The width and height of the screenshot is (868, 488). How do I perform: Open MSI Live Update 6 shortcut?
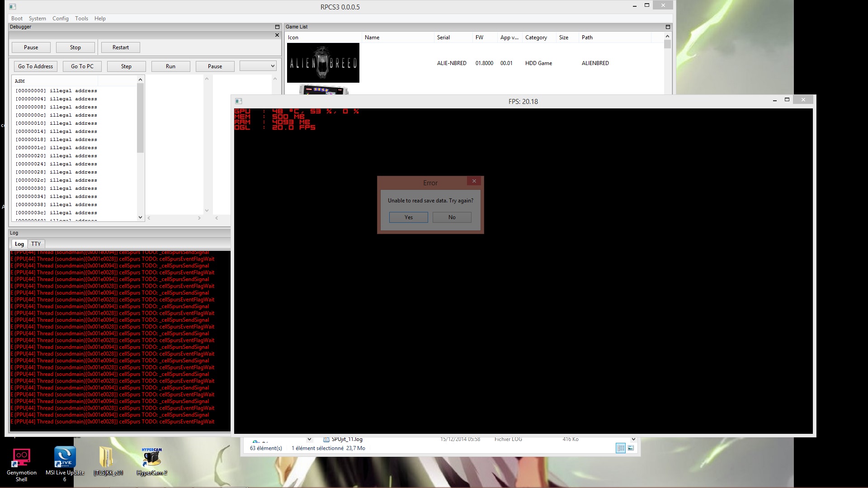pyautogui.click(x=65, y=457)
